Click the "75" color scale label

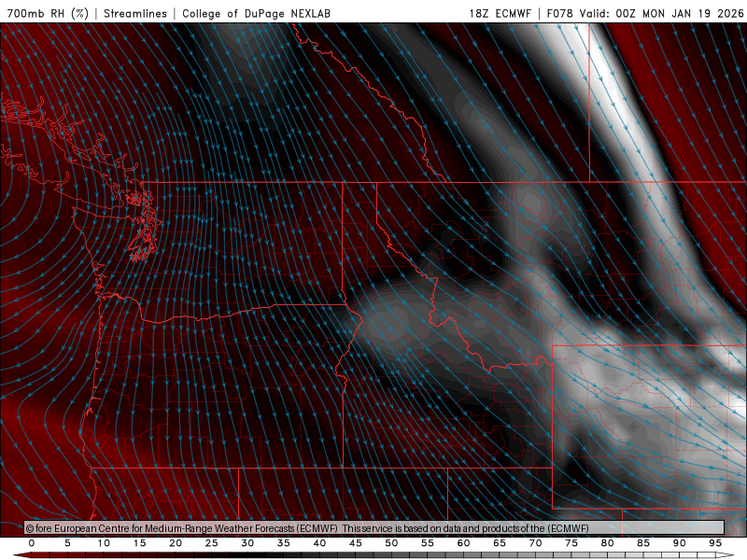pyautogui.click(x=571, y=543)
